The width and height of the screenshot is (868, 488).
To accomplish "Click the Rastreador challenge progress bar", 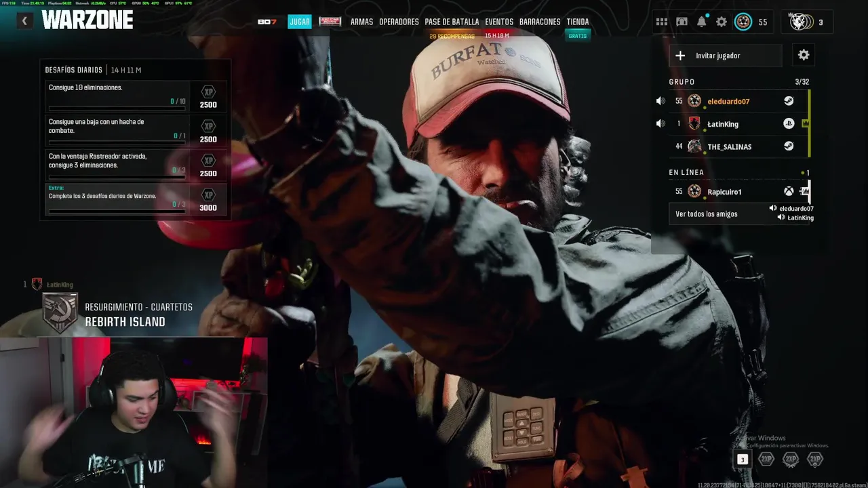I will [117, 177].
